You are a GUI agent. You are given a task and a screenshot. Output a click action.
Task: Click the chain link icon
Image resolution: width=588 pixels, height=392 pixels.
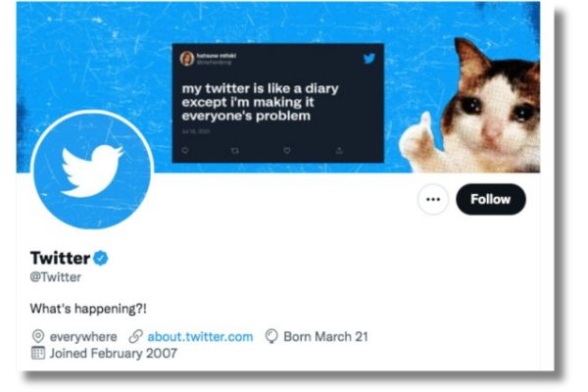(x=136, y=336)
